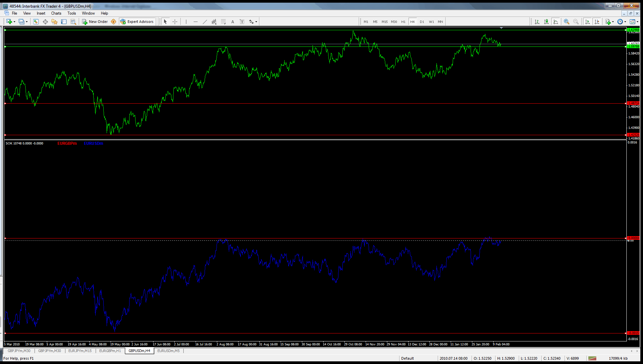643x364 pixels.
Task: Switch chart to line chart style
Action: [x=556, y=22]
